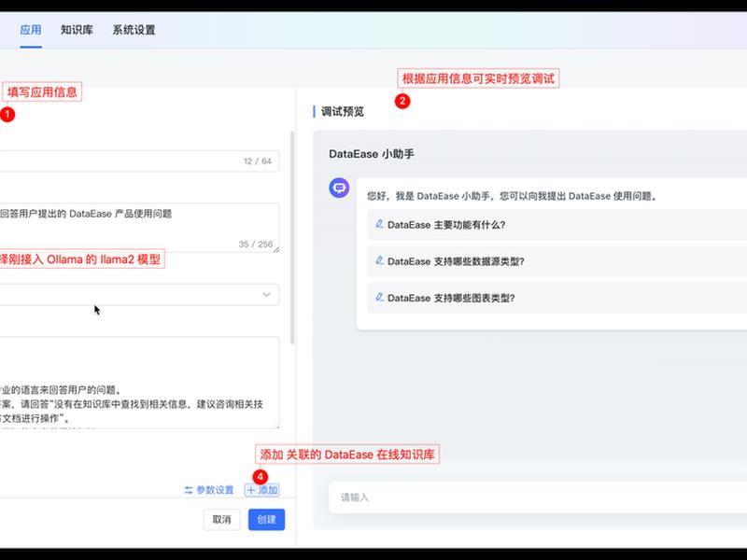The image size is (747, 560).
Task: Click the greeting message 您好,我是 DataEase 小助手
Action: (513, 196)
